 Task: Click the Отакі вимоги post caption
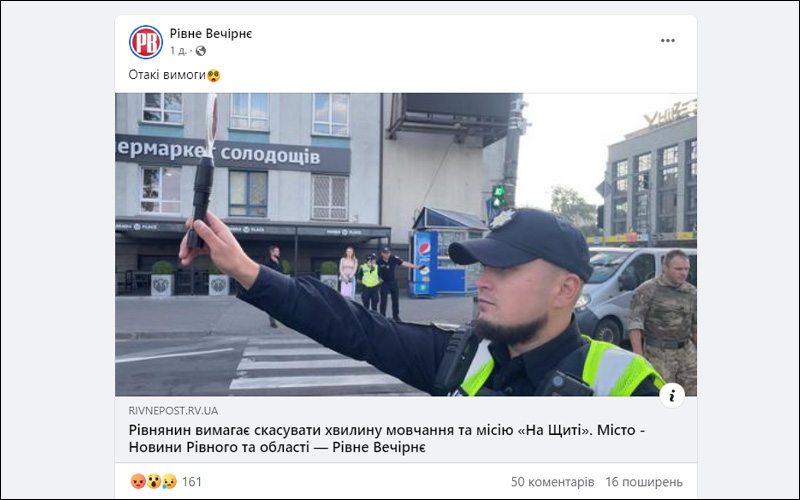[167, 75]
